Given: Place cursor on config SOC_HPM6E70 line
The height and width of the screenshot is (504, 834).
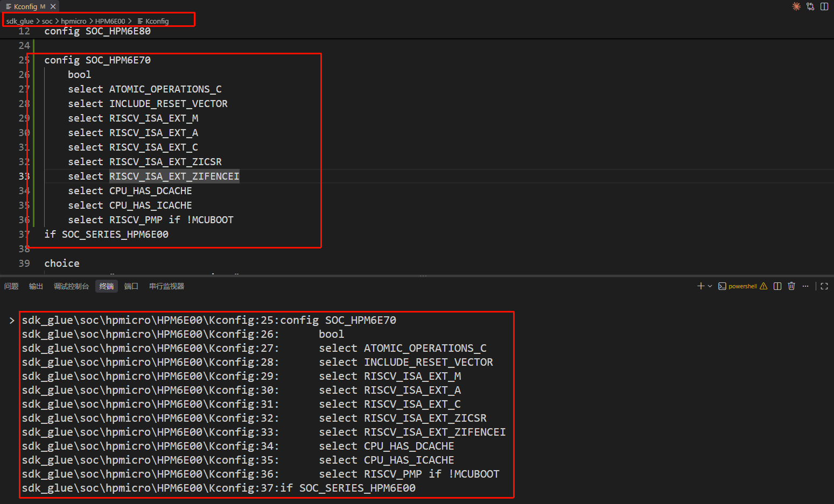Looking at the screenshot, I should point(97,60).
